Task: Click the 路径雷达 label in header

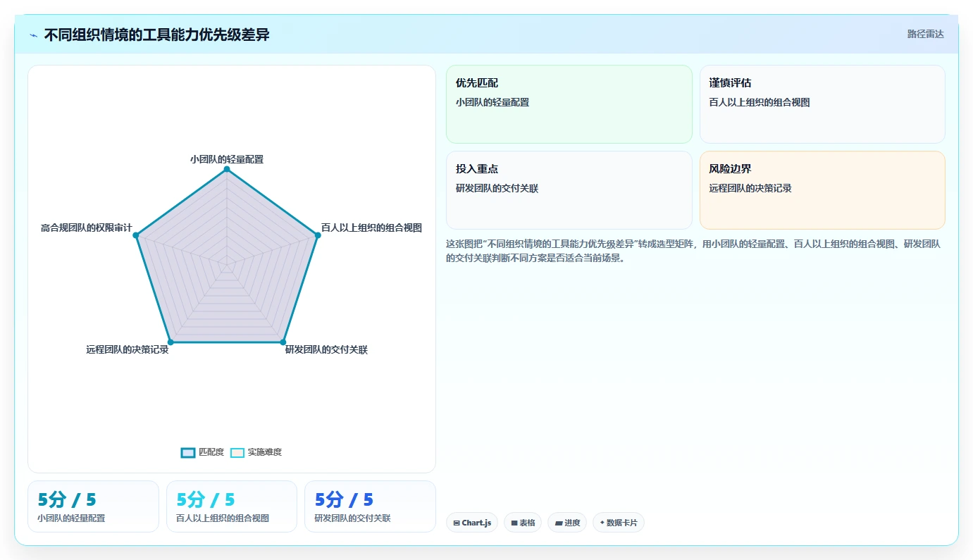Action: 925,34
